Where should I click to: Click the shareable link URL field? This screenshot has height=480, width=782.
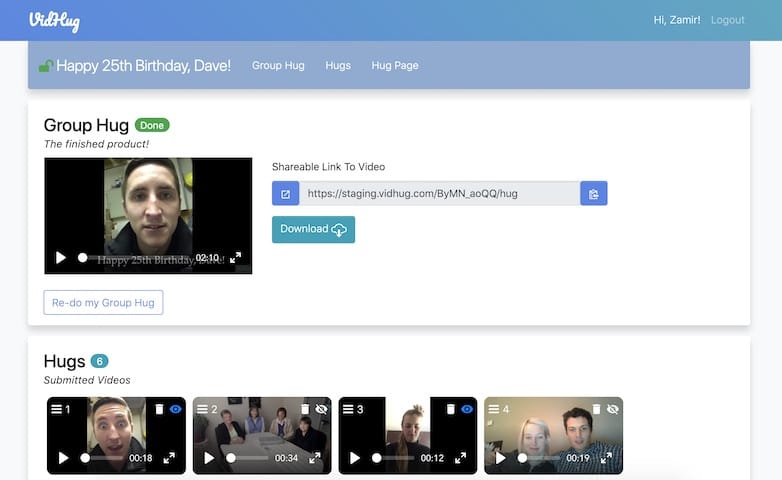pos(439,194)
